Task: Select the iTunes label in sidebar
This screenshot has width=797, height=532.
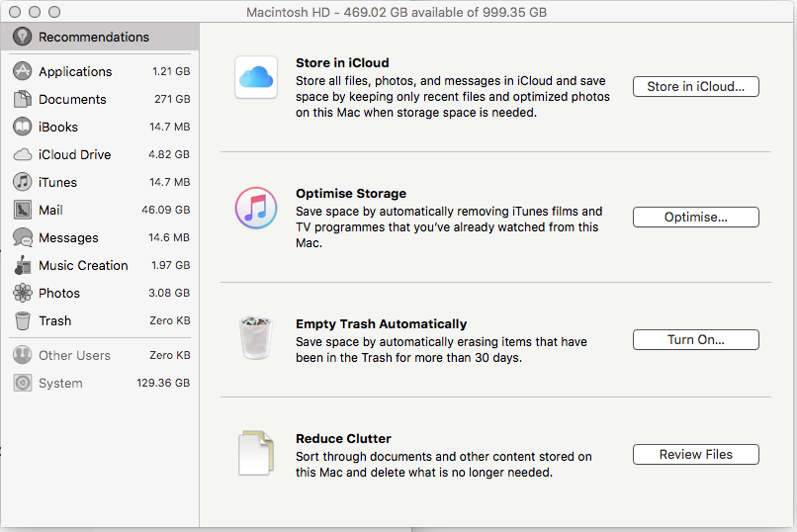Action: [57, 182]
